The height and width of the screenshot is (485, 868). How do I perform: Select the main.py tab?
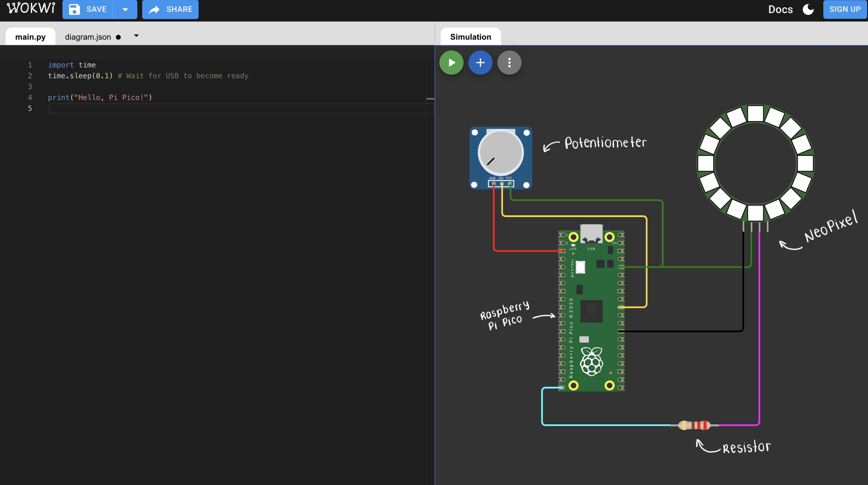click(30, 37)
